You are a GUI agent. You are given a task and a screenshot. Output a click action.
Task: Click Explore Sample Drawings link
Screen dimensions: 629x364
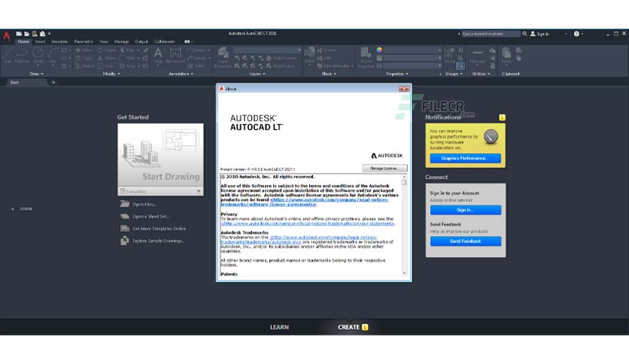pos(153,241)
